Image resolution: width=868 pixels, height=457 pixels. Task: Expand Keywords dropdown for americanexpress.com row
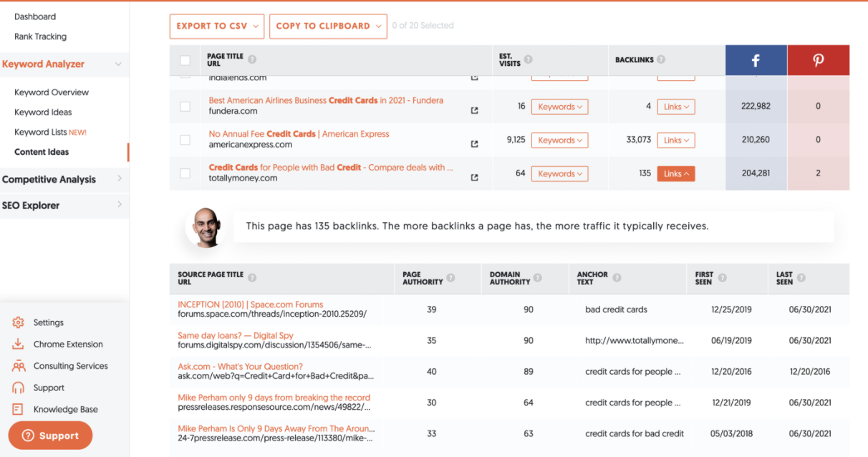(x=559, y=140)
